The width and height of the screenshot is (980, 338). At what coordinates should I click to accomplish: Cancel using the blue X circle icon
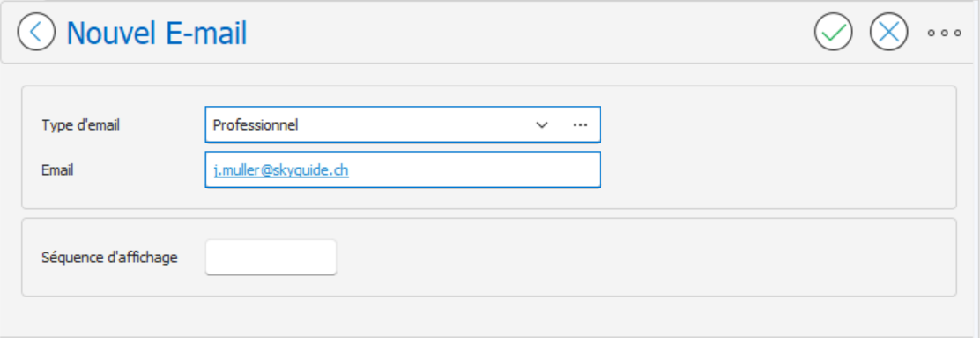[x=888, y=32]
